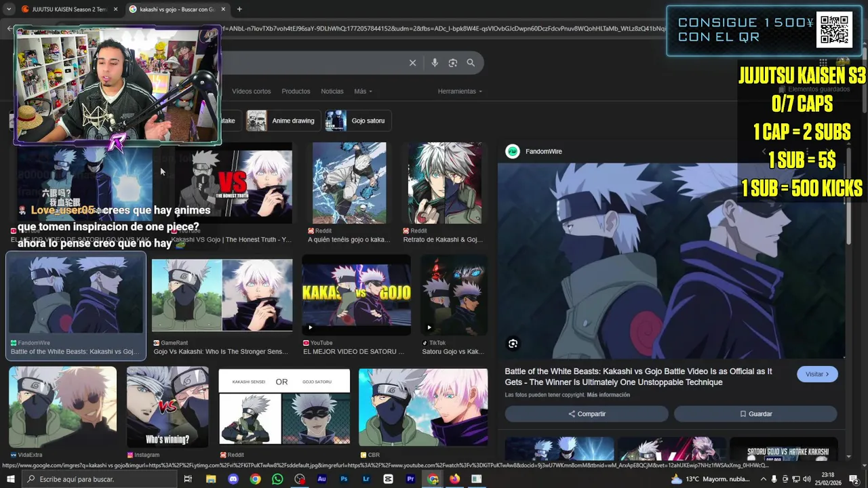The image size is (868, 488).
Task: Open search by image (Lens) icon
Action: (x=453, y=63)
